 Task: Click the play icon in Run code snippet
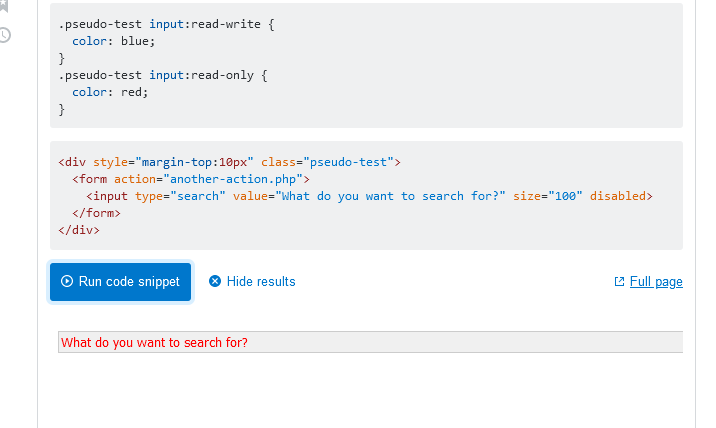[67, 282]
